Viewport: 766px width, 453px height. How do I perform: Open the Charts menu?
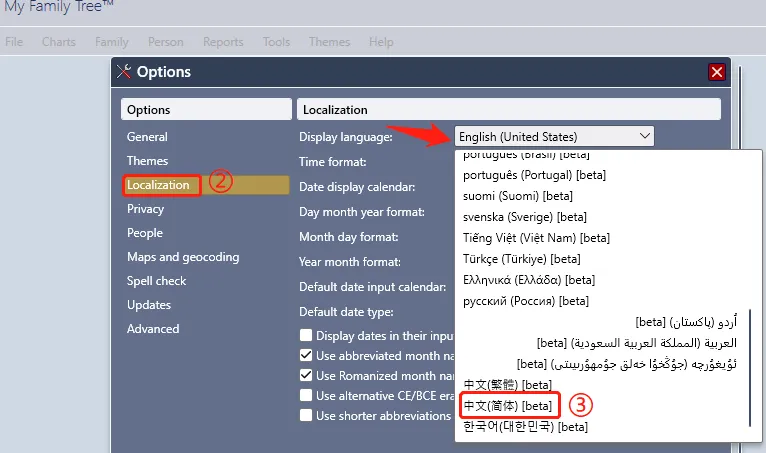[59, 42]
